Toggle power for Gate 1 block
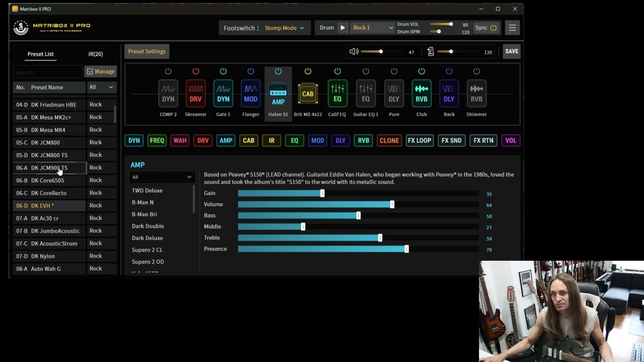644x362 pixels. 223,71
